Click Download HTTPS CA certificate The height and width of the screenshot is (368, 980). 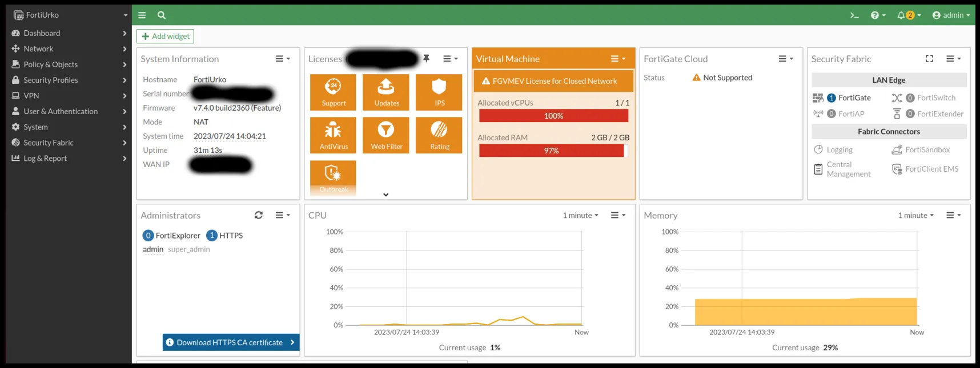(231, 342)
